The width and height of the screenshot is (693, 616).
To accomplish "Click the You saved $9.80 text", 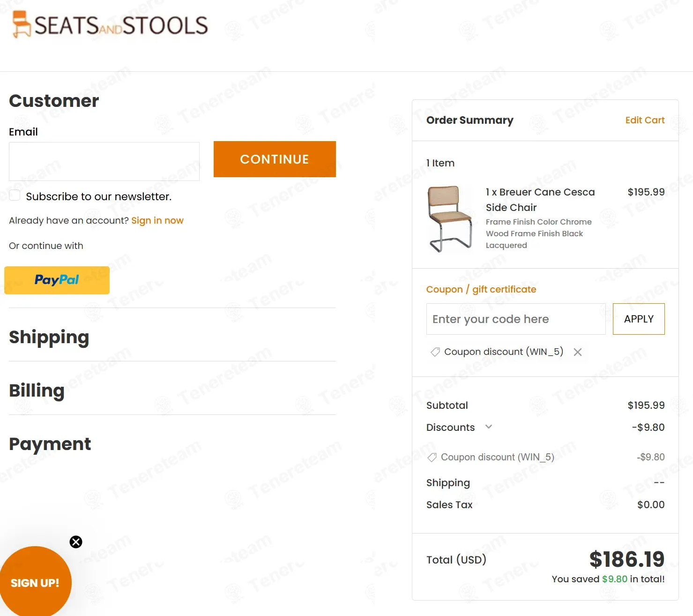I will pyautogui.click(x=608, y=579).
